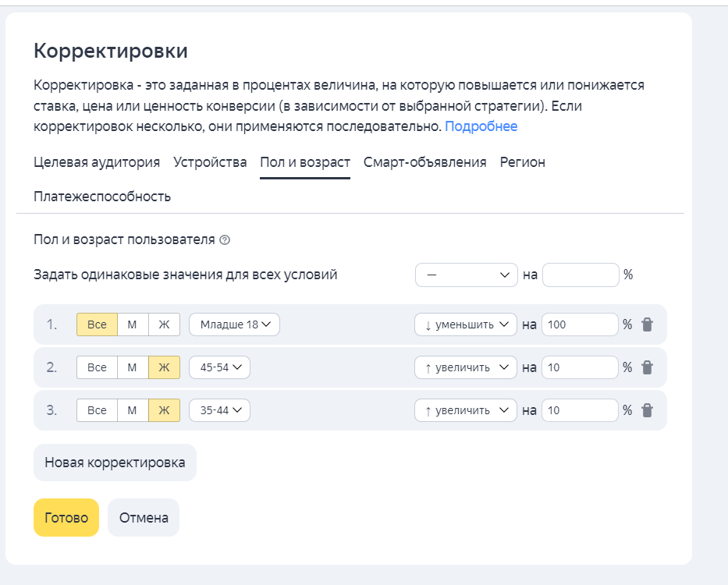Select 'Ж' gender in row 1
Screen dimensions: 728x585
[164, 324]
